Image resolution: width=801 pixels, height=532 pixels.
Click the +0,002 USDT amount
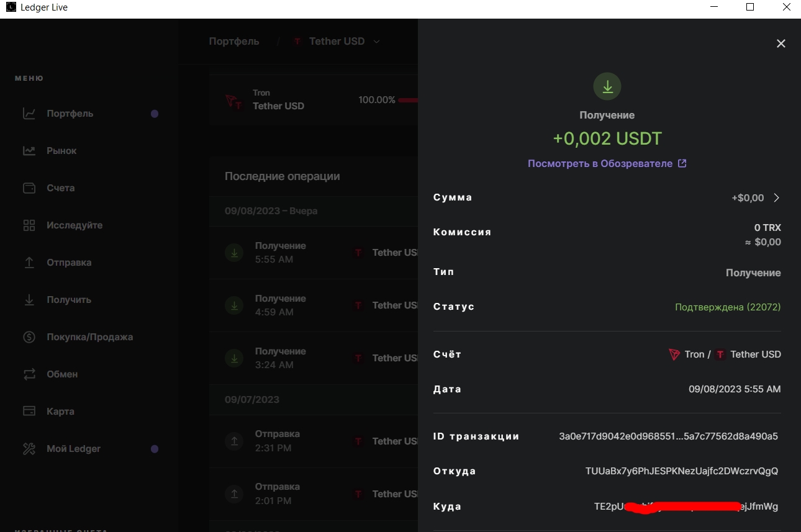[607, 138]
